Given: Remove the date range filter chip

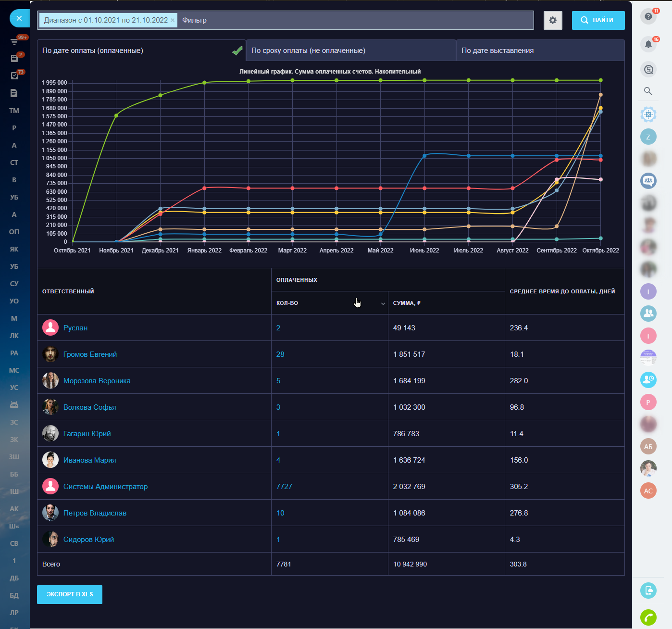Looking at the screenshot, I should pos(173,20).
